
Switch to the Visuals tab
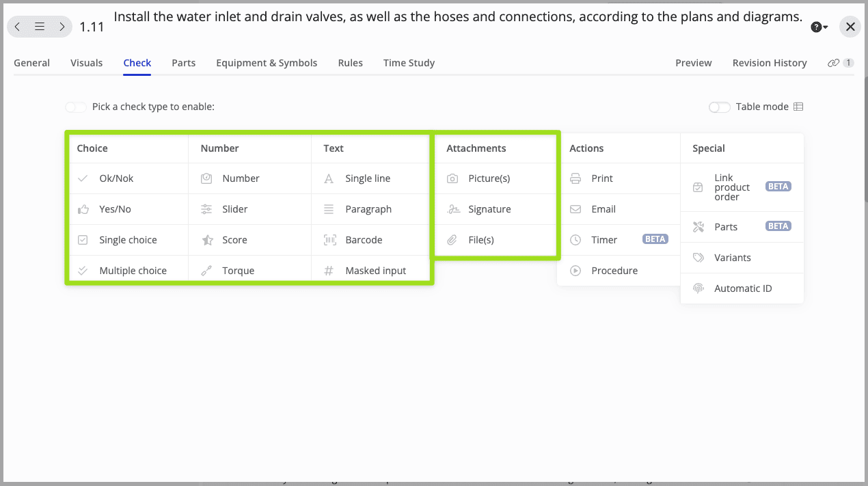(86, 63)
